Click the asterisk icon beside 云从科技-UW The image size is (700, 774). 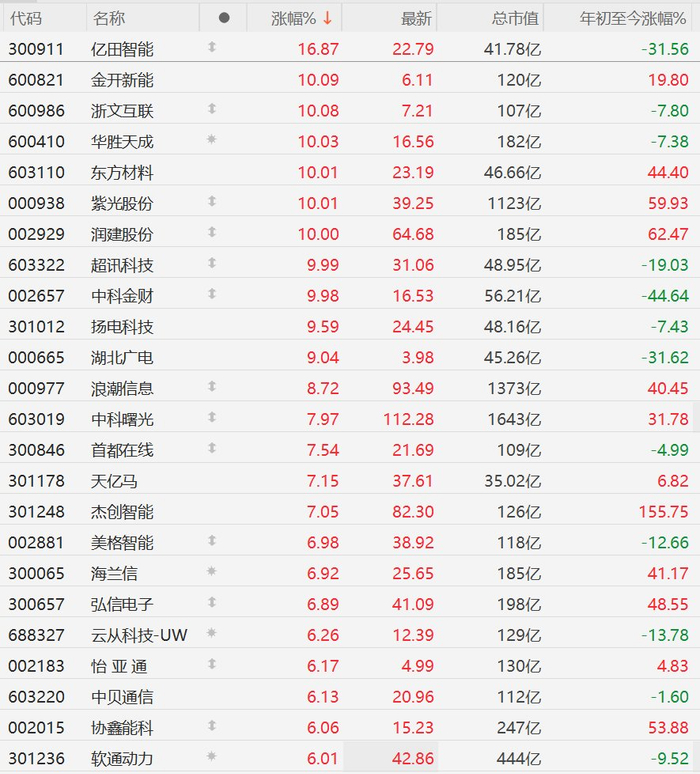[x=211, y=633]
